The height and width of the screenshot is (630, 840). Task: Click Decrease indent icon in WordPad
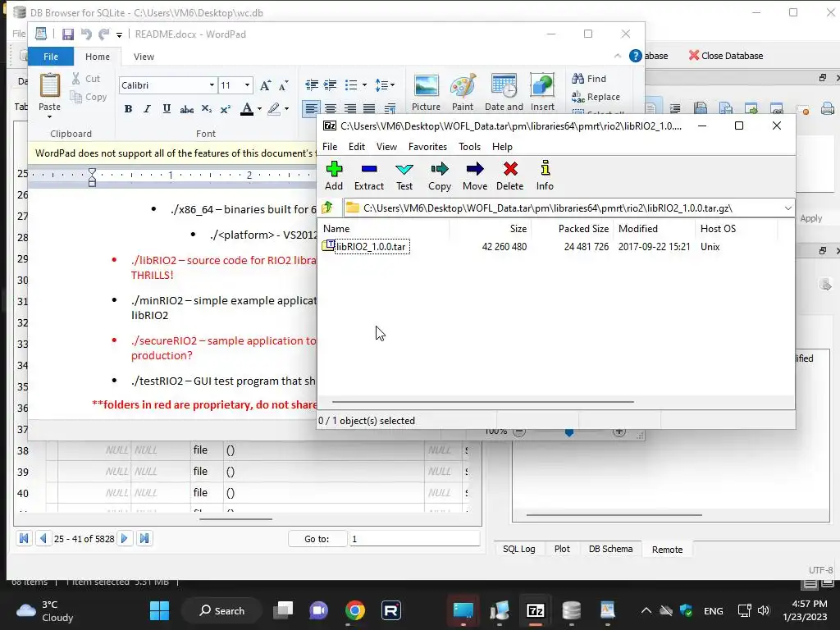pyautogui.click(x=312, y=84)
